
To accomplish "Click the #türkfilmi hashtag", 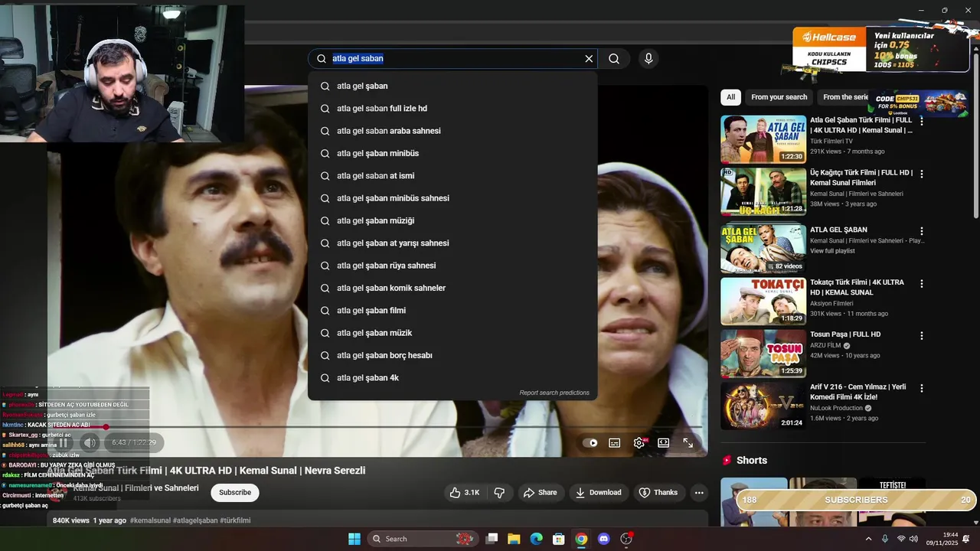I will 235,520.
